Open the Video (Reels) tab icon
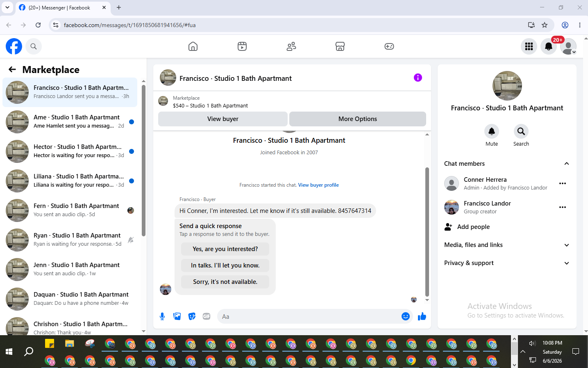 [242, 46]
